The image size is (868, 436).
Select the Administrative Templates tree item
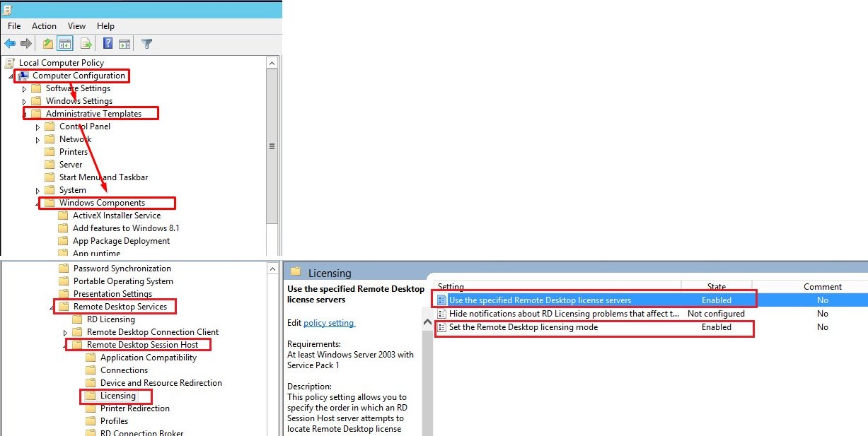point(93,114)
